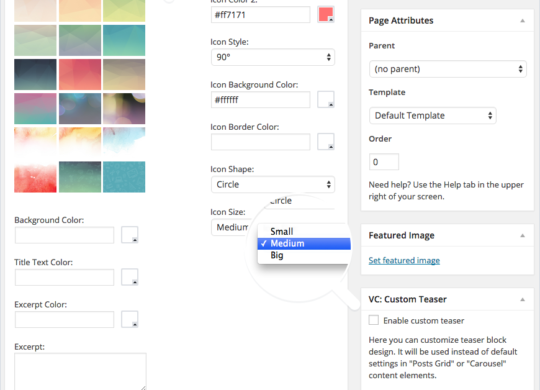The width and height of the screenshot is (540, 390).
Task: Select the dark blue bokeh background thumbnail
Action: tap(80, 109)
